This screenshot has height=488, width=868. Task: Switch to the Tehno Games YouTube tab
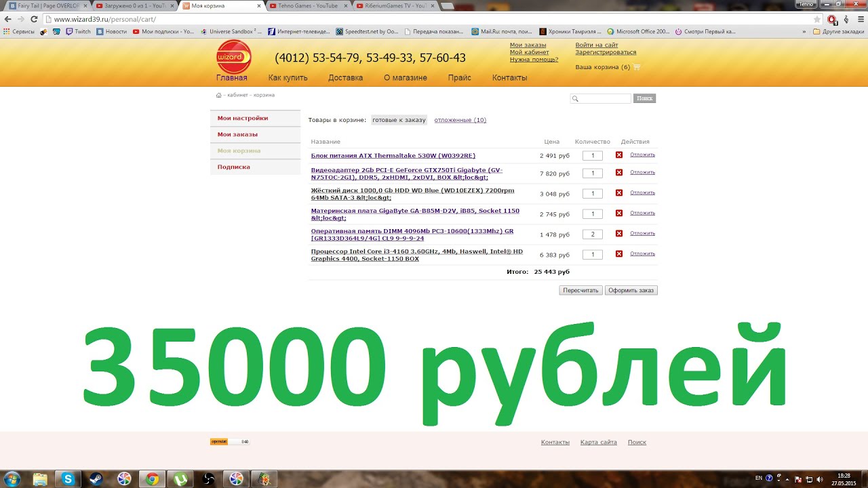click(x=308, y=5)
